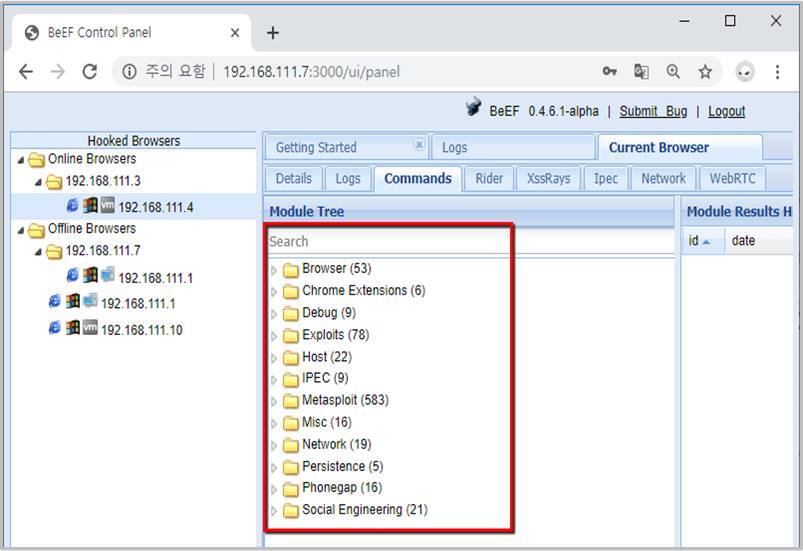Viewport: 803px width, 551px height.
Task: Expand the IPEC (9) module arrow
Action: click(274, 379)
